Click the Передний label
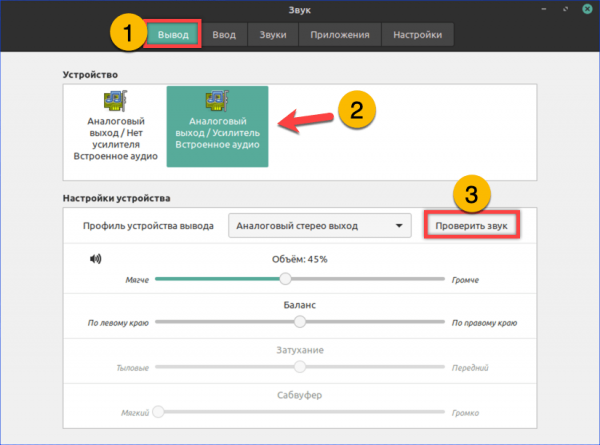Viewport: 600px width, 445px height. [x=470, y=368]
